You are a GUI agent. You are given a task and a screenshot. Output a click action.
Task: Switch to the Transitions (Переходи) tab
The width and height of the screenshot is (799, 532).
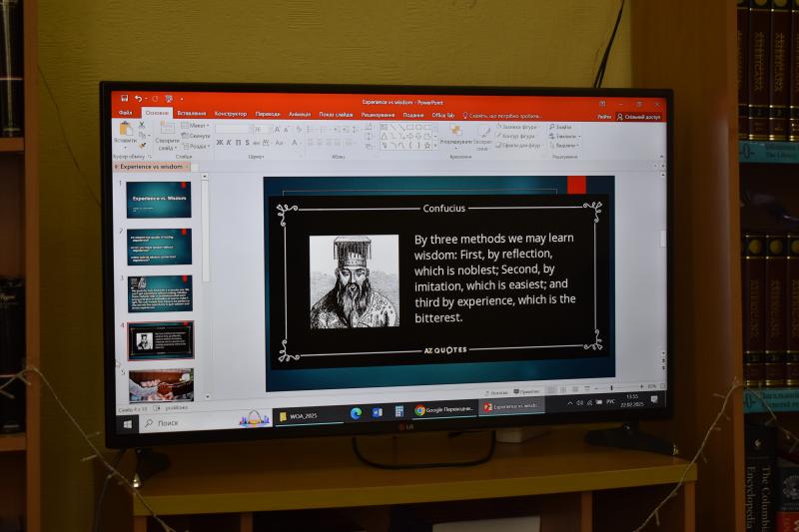tap(268, 114)
